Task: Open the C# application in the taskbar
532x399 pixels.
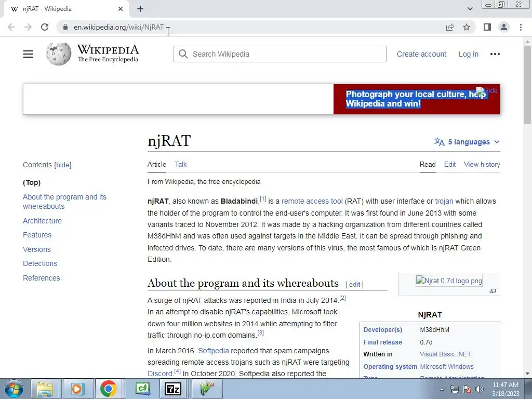Action: point(142,389)
